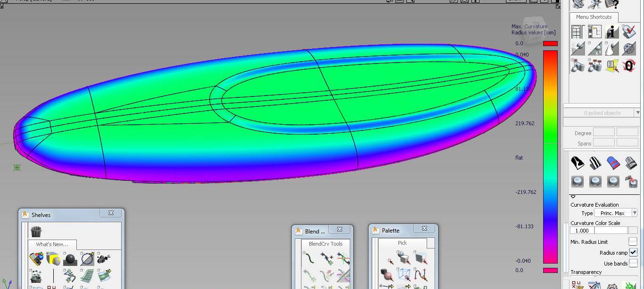Screen dimensions: 644x289
Task: Select the wireframe sphere icon in Menu Shortcuts
Action: click(629, 48)
